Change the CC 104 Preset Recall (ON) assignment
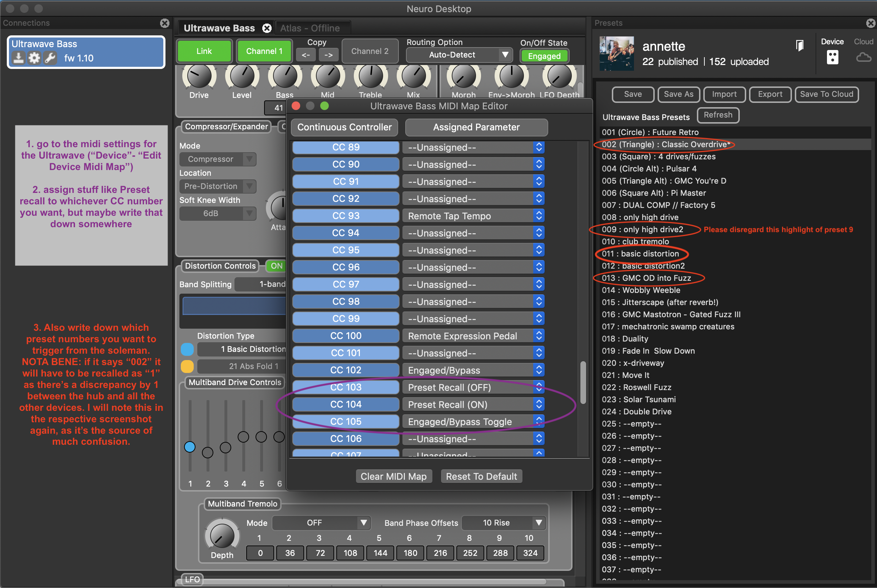 473,405
